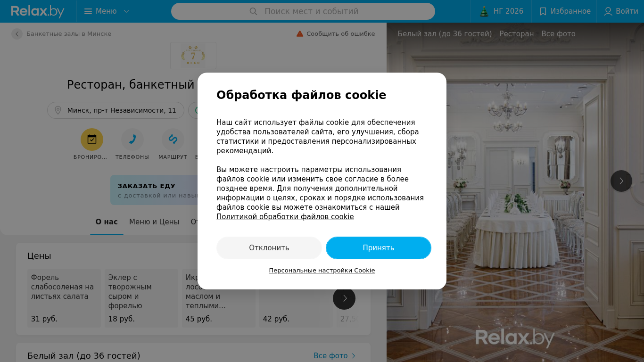The image size is (644, 362).
Task: Open Персональные настройки Cookie link
Action: click(322, 271)
